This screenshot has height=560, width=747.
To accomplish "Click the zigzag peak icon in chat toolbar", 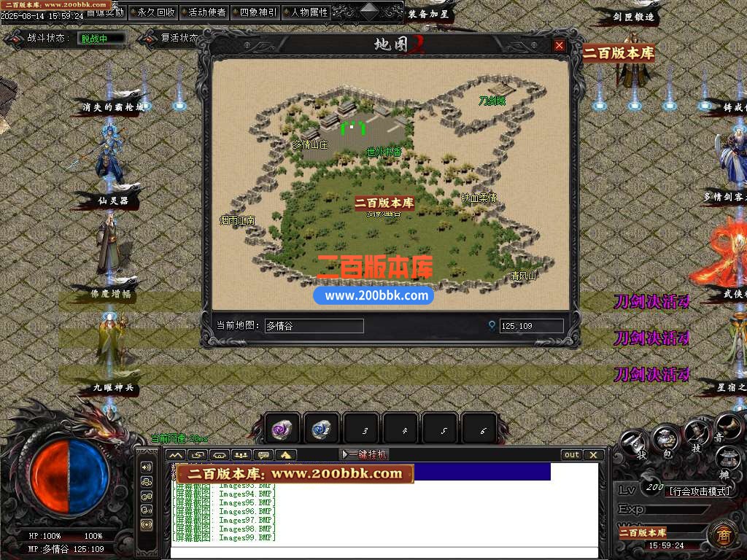I will tap(176, 455).
